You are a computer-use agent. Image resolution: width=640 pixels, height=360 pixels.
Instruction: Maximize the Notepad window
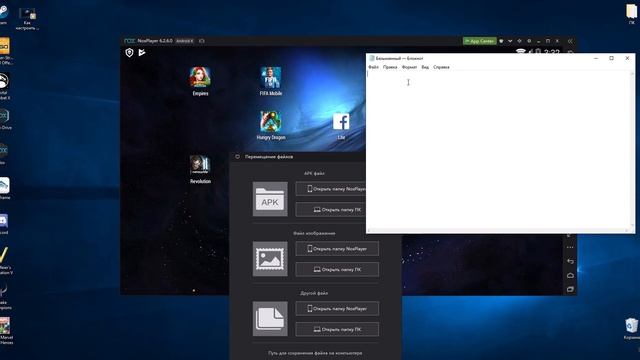[x=611, y=58]
